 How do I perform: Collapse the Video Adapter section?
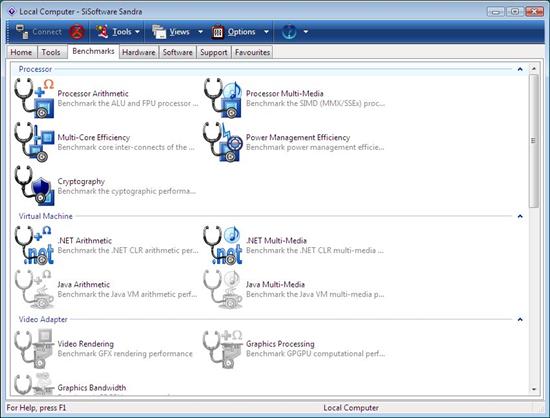[x=520, y=319]
